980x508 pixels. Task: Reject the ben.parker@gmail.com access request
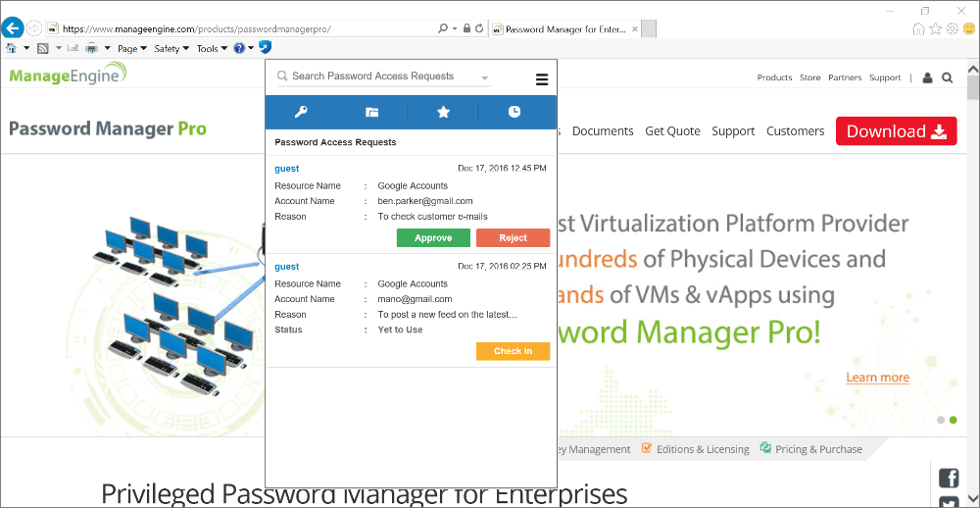point(514,237)
